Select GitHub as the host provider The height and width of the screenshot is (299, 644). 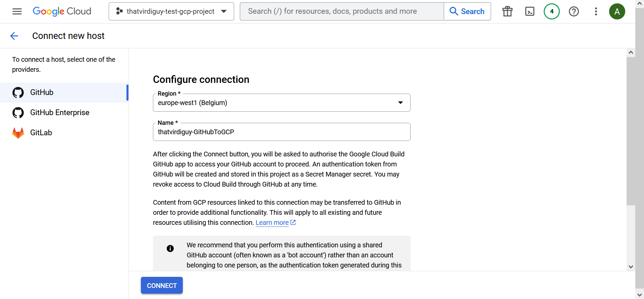(64, 92)
